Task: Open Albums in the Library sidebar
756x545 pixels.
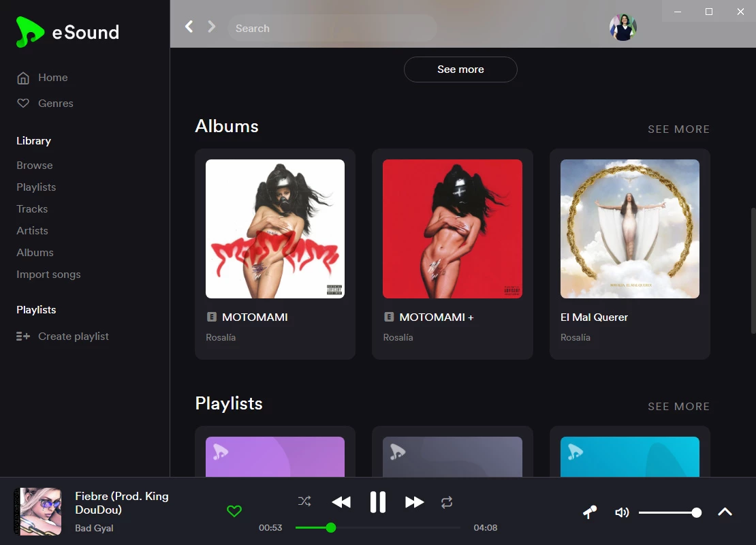Action: (35, 252)
